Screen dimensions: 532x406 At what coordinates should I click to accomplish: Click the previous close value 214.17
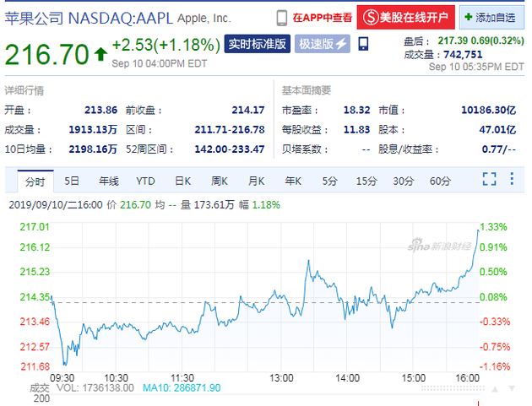point(248,110)
